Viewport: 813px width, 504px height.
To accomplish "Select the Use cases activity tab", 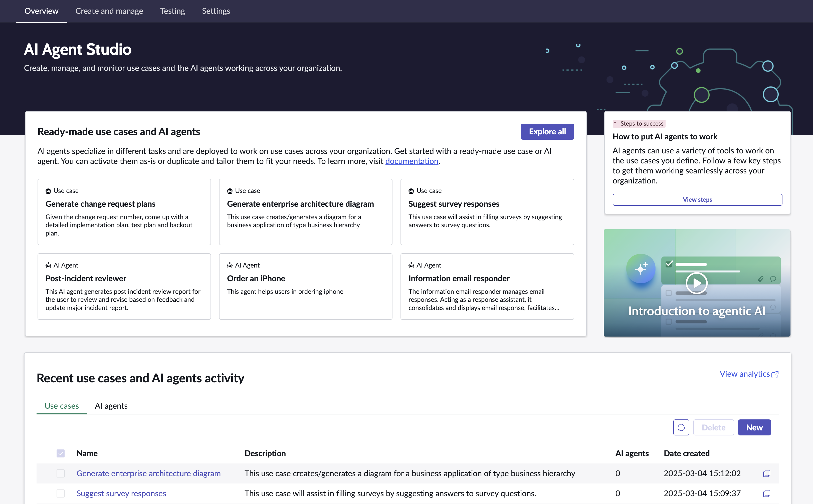I will pyautogui.click(x=62, y=406).
